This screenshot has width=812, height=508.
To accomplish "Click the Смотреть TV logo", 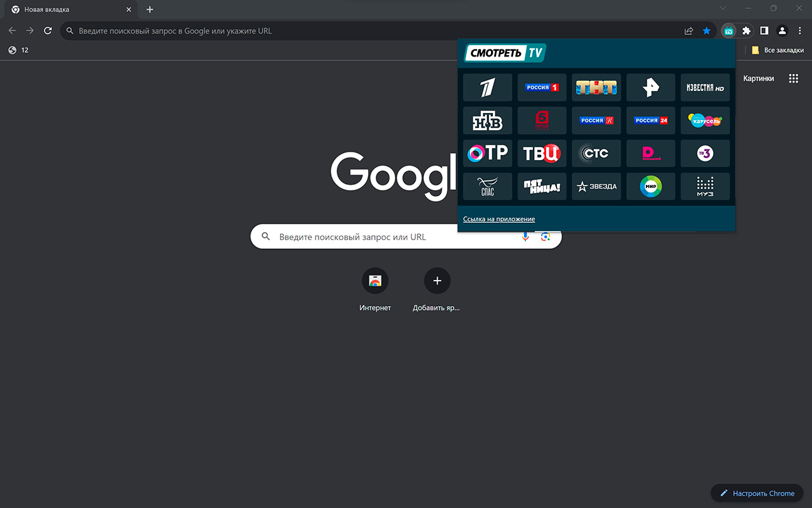I will 505,53.
